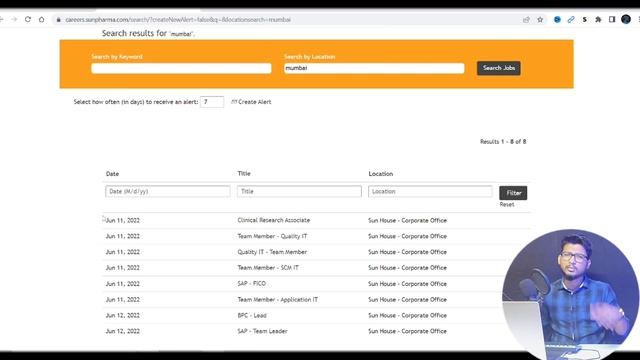Open the S extension icon

pyautogui.click(x=585, y=20)
